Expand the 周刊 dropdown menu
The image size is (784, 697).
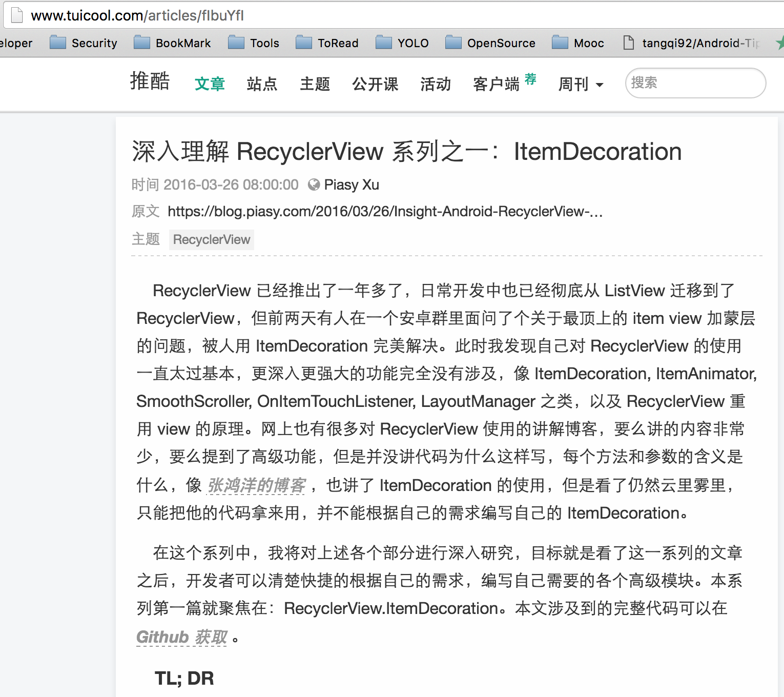(x=581, y=84)
